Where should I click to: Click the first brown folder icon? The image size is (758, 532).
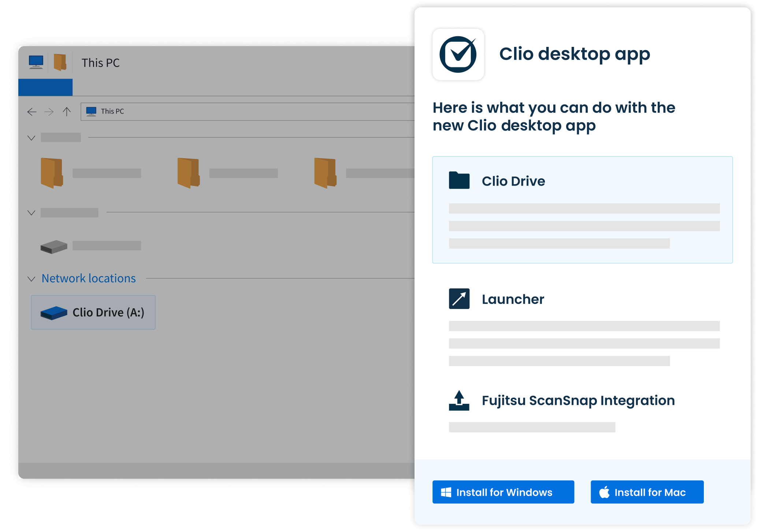point(52,173)
